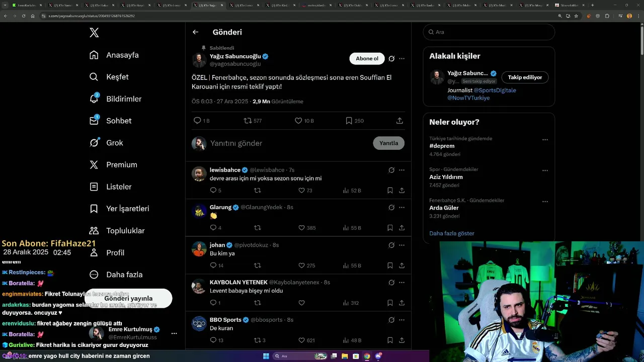
Task: Open Grok from the sidebar
Action: [x=106, y=143]
